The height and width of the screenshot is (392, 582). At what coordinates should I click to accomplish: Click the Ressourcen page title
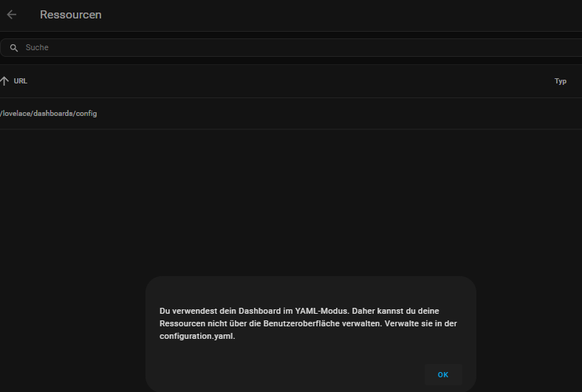(x=71, y=15)
